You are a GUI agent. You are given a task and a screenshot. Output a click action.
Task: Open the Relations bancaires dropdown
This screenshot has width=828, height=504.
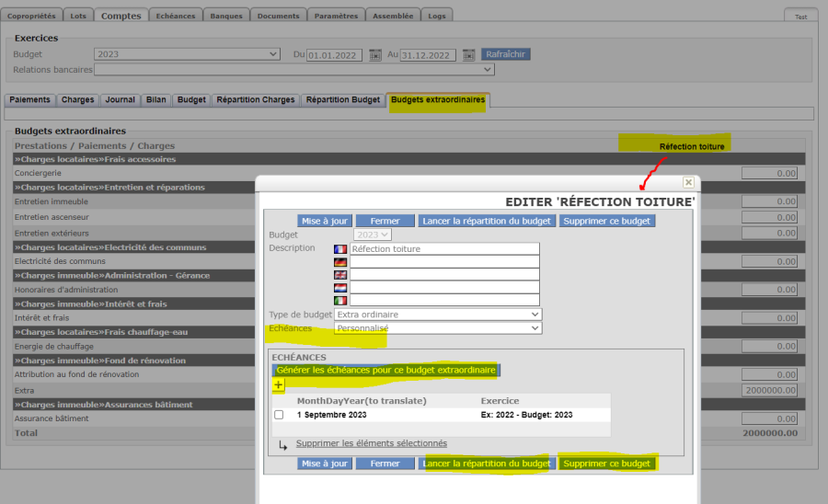pos(294,69)
